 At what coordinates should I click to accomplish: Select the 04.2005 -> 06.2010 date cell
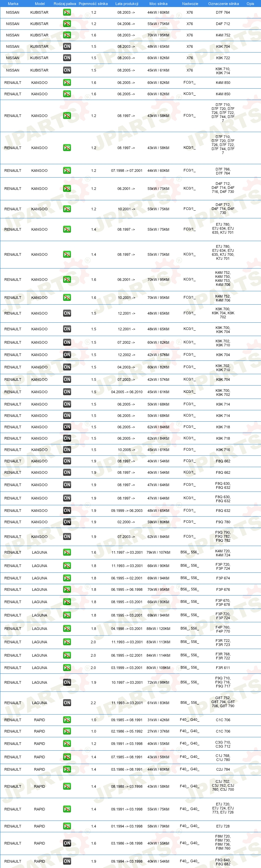[127, 392]
